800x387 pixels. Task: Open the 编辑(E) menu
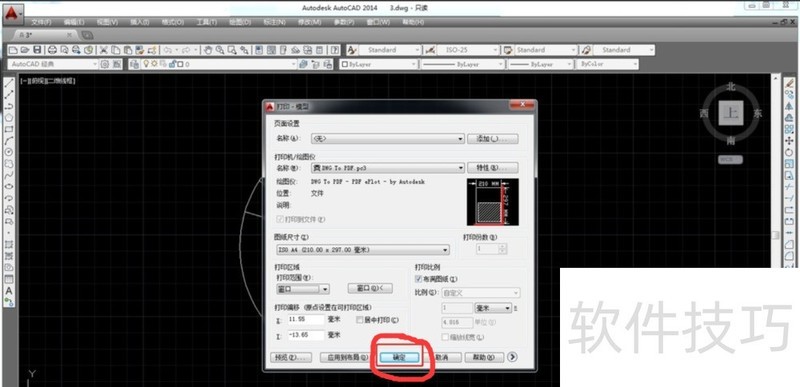coord(74,23)
